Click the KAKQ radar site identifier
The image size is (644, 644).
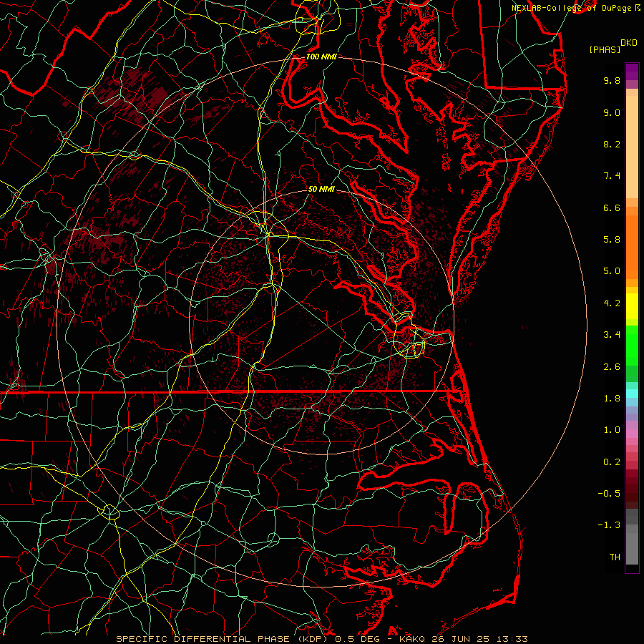(412, 639)
